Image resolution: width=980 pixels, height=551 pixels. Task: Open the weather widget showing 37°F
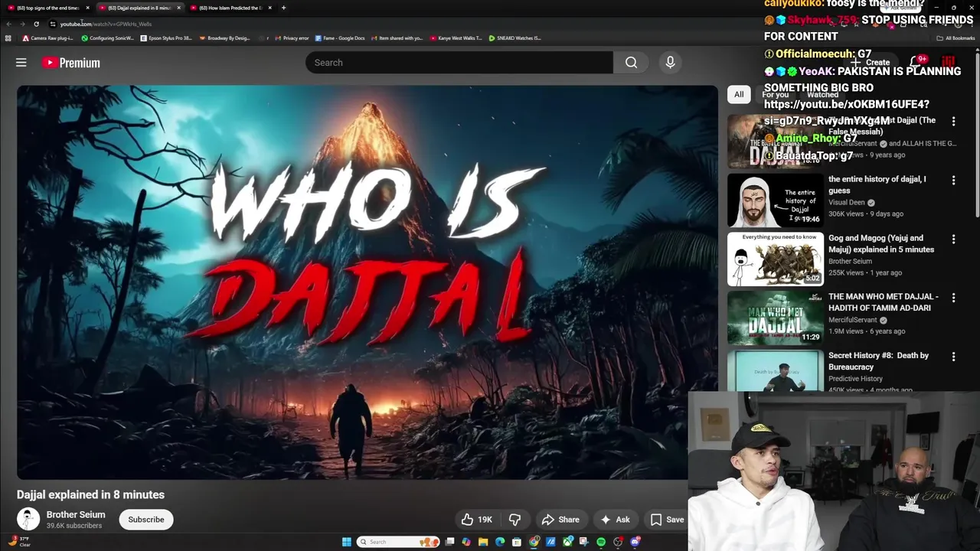[19, 541]
